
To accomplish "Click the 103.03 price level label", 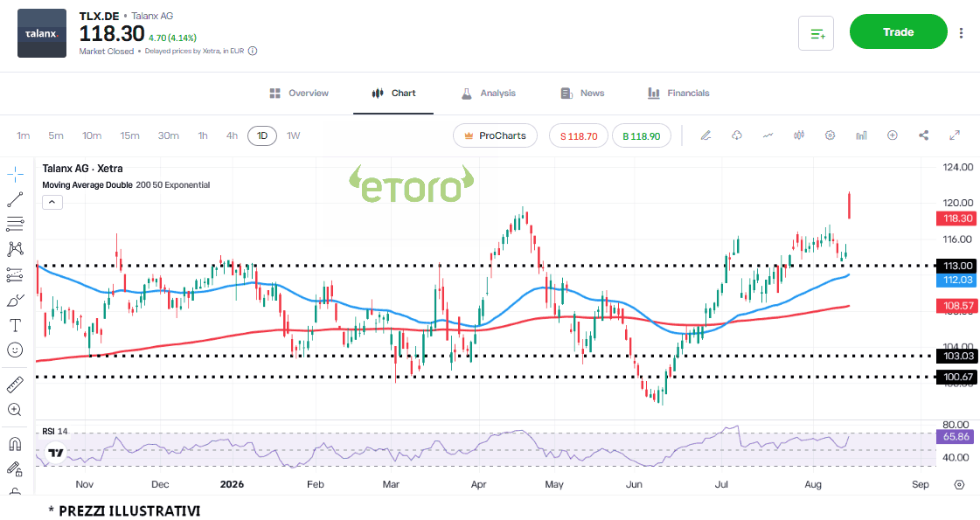I will pyautogui.click(x=957, y=356).
